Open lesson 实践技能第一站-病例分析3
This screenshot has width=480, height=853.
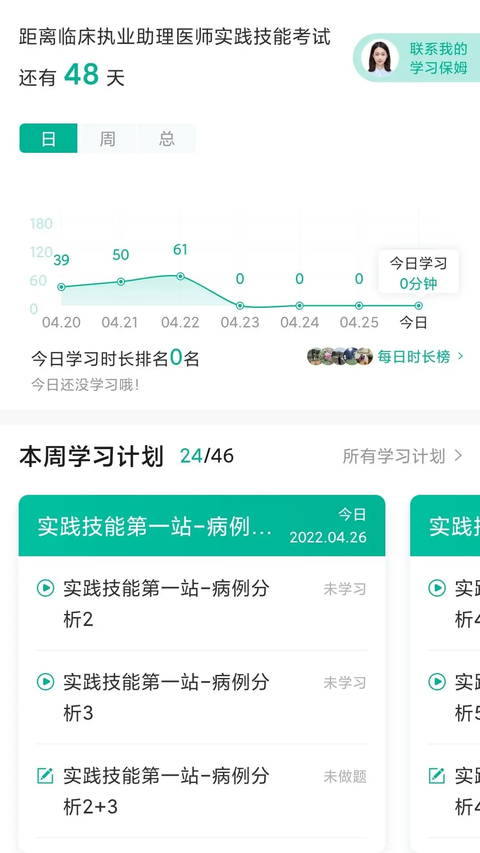[x=167, y=697]
